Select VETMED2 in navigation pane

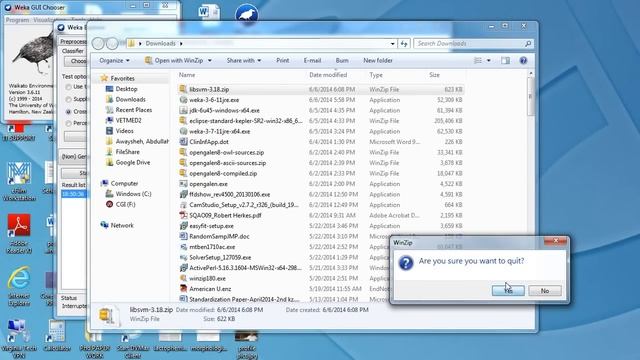tap(128, 120)
